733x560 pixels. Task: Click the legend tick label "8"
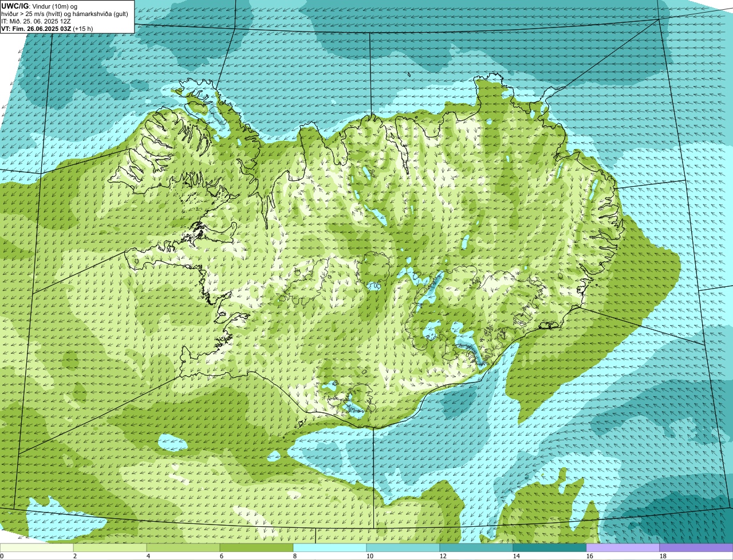tap(295, 556)
